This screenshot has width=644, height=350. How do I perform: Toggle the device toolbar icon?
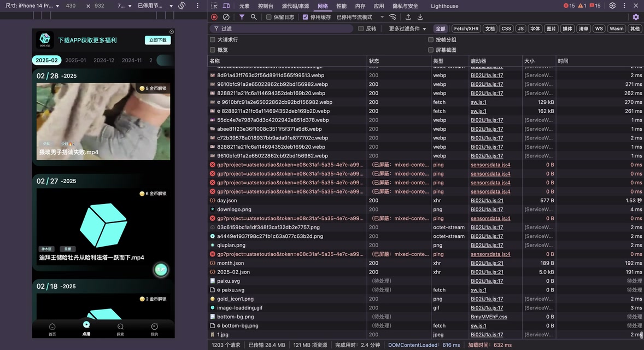click(226, 6)
